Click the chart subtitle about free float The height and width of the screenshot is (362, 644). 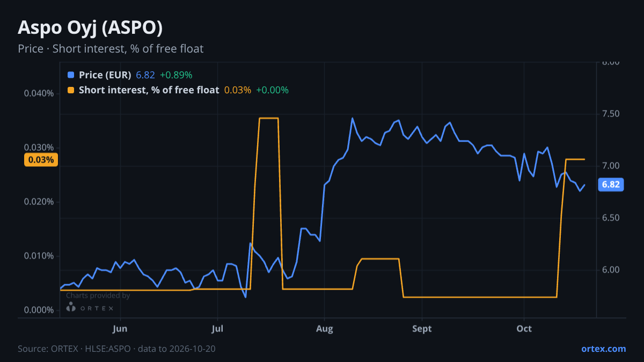(x=111, y=49)
